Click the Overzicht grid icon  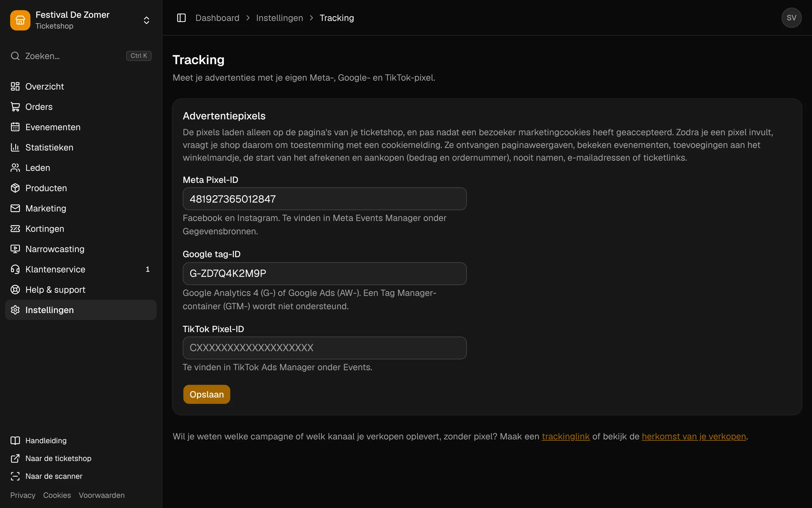[x=15, y=86]
